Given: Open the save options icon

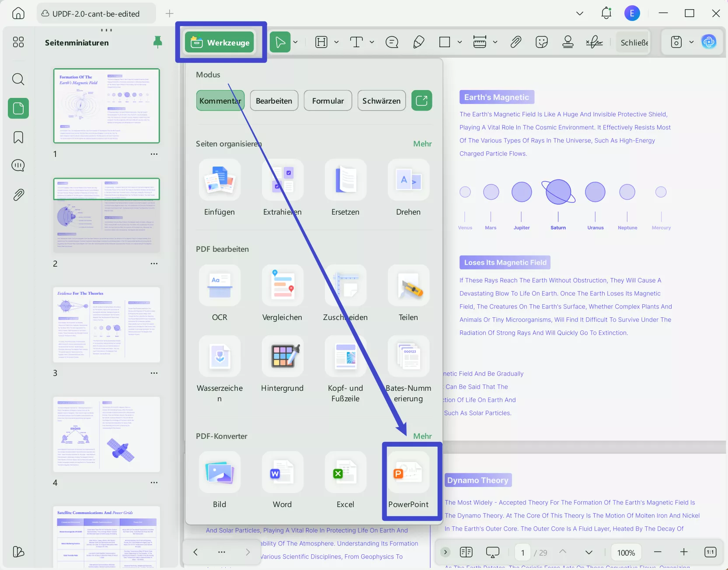Looking at the screenshot, I should pyautogui.click(x=676, y=42).
